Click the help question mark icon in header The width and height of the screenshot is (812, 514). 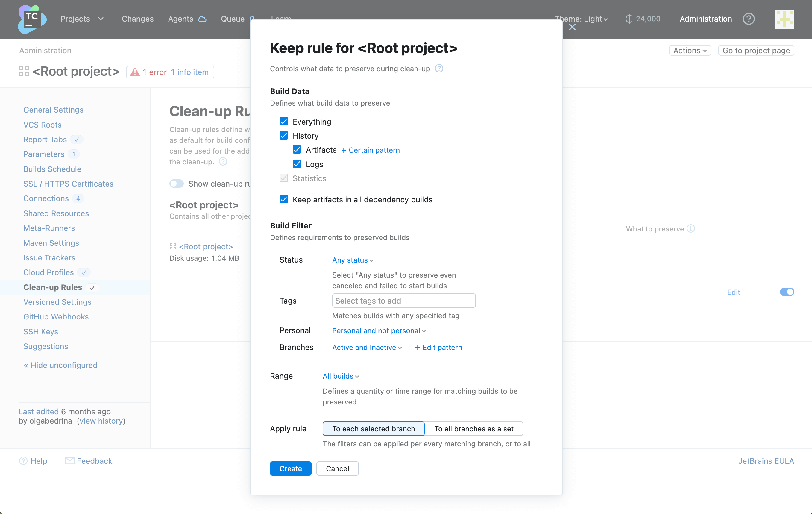click(748, 19)
